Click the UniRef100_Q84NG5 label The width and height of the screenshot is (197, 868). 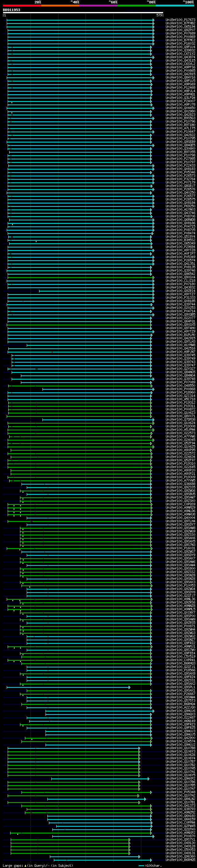(180, 372)
